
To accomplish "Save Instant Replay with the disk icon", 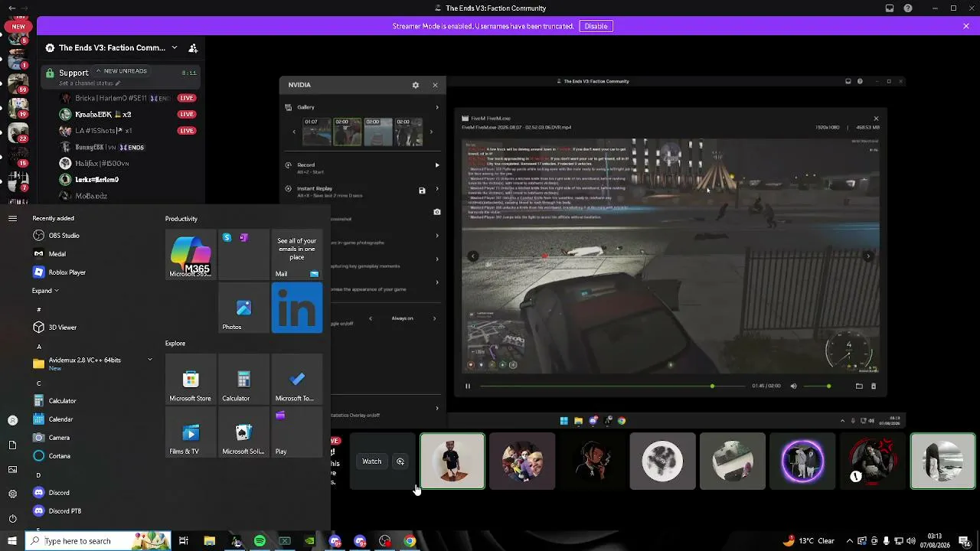I will coord(422,191).
